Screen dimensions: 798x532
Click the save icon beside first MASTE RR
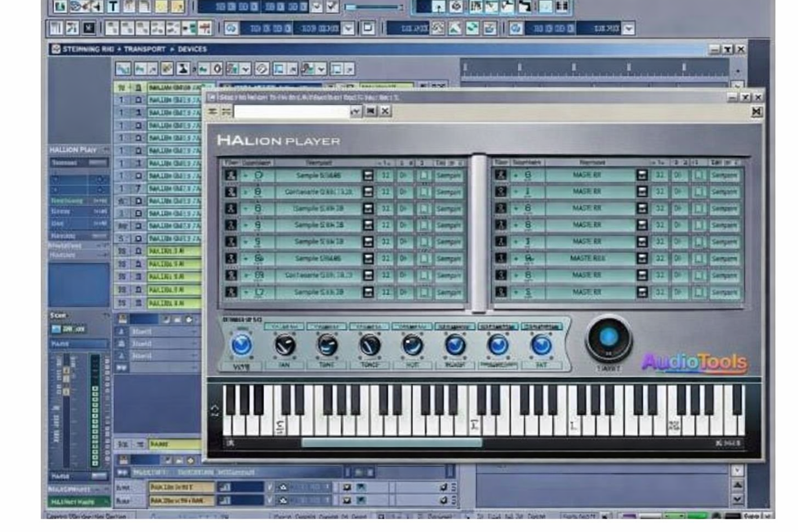click(641, 175)
